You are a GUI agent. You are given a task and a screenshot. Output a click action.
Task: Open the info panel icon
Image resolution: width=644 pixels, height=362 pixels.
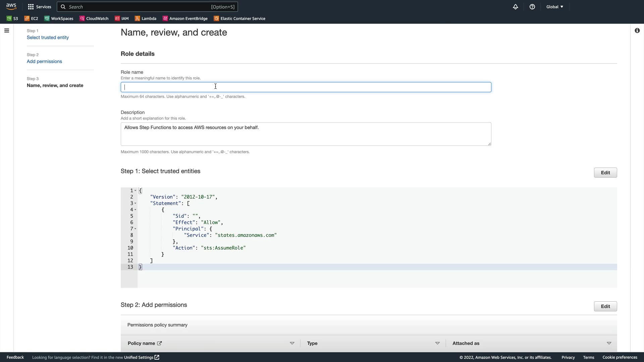637,31
